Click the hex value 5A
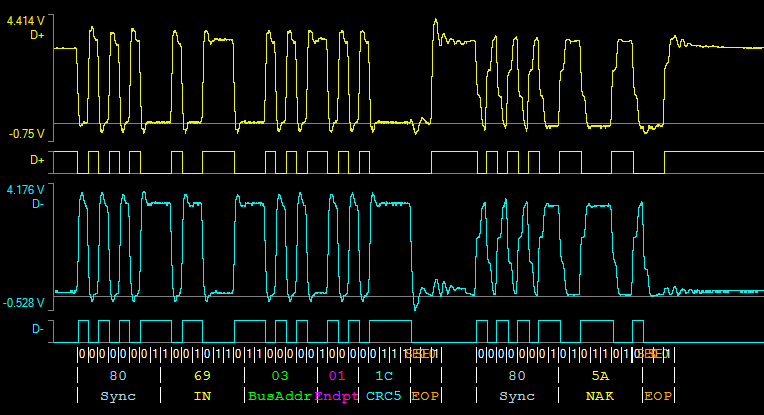764x415 pixels. (600, 376)
